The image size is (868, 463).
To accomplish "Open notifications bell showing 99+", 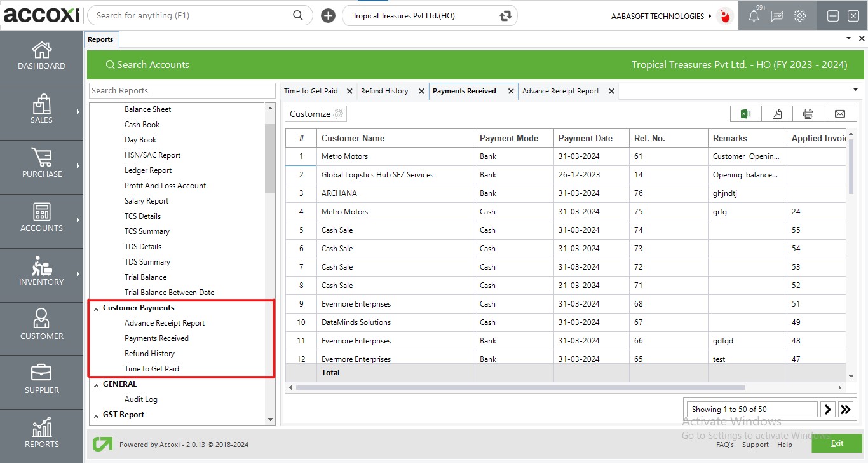I will (x=755, y=16).
